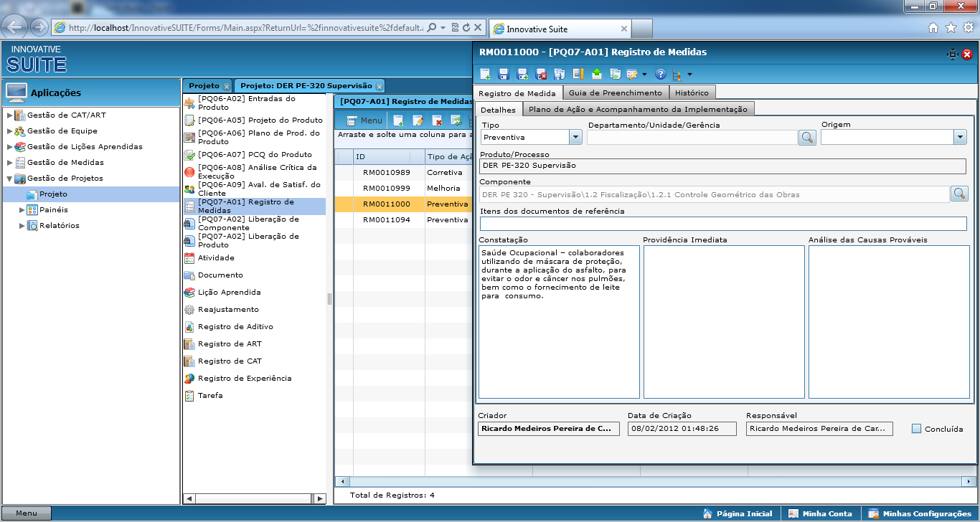Viewport: 980px width, 522px height.
Task: Expand Gestão de Medidas tree node
Action: (x=10, y=163)
